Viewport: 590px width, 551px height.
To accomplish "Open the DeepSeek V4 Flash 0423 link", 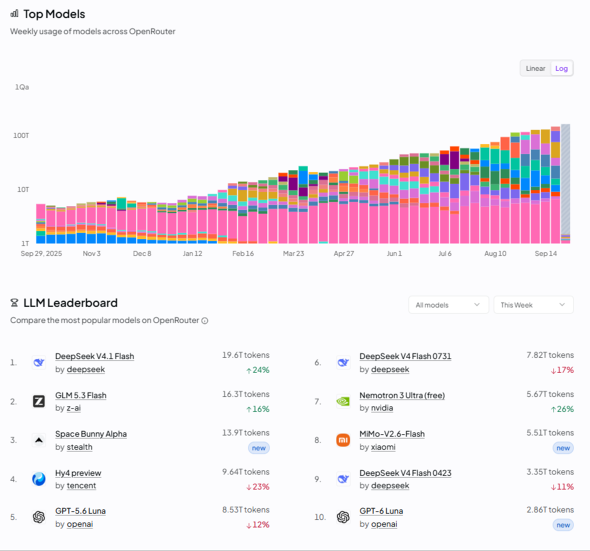I will click(x=405, y=473).
